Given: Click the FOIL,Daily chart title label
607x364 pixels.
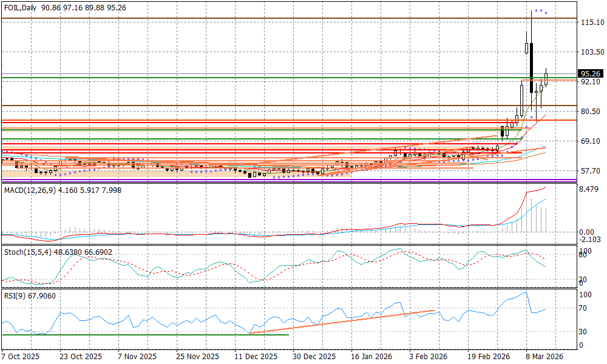Looking at the screenshot, I should [x=21, y=8].
